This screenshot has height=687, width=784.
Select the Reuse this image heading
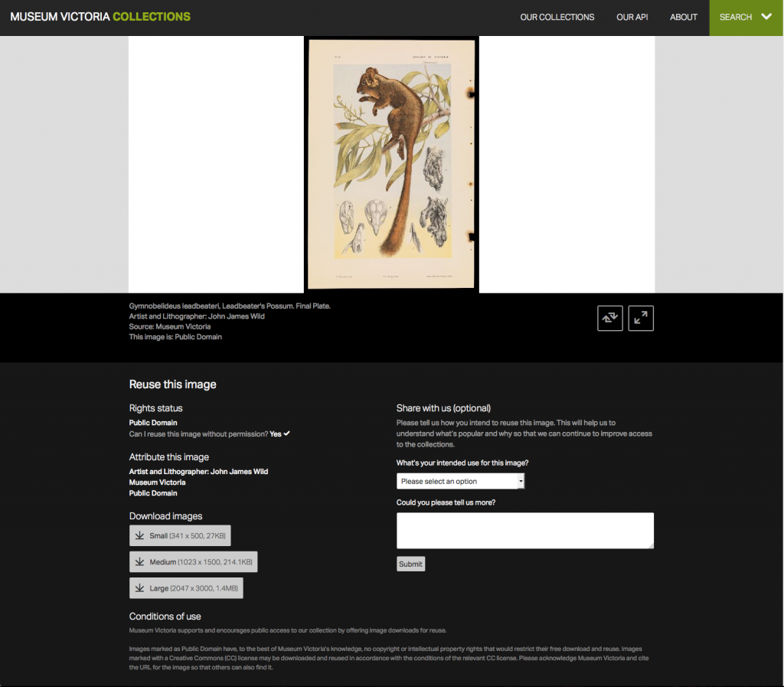[x=172, y=384]
